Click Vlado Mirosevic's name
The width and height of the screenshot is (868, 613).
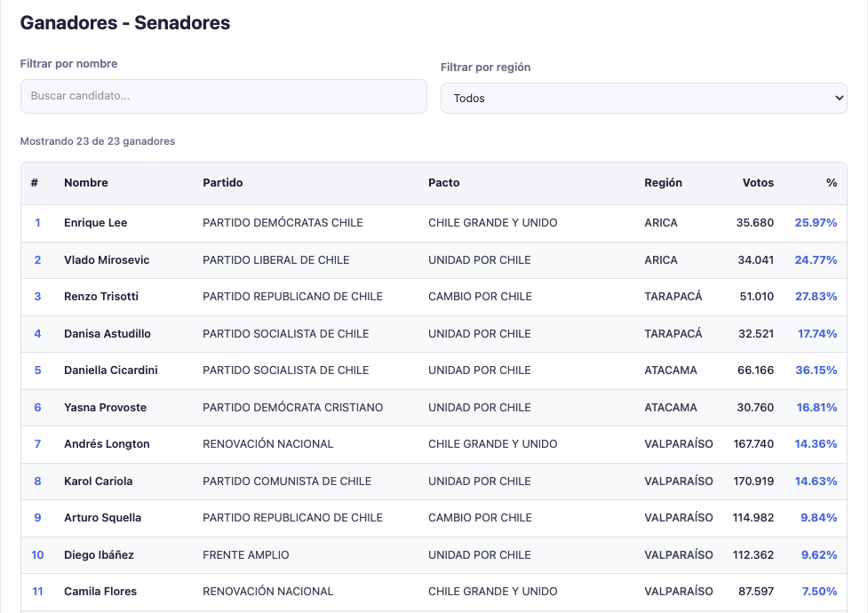tap(107, 260)
